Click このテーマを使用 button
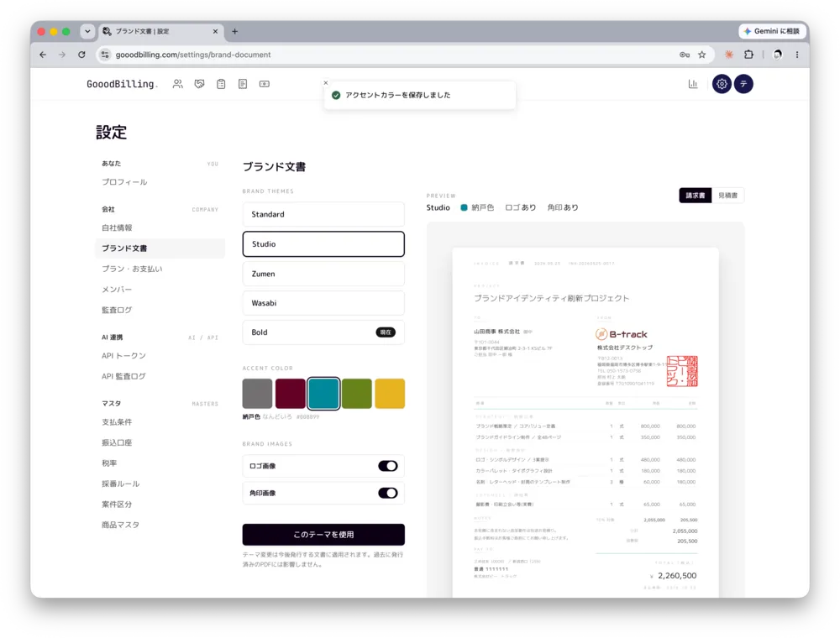840x638 pixels. 323,535
